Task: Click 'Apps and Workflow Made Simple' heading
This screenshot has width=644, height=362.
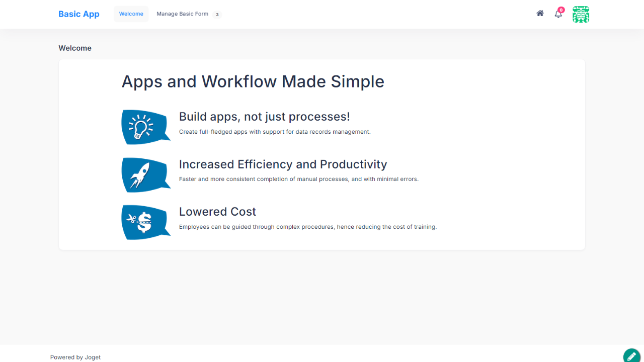Action: 253,81
